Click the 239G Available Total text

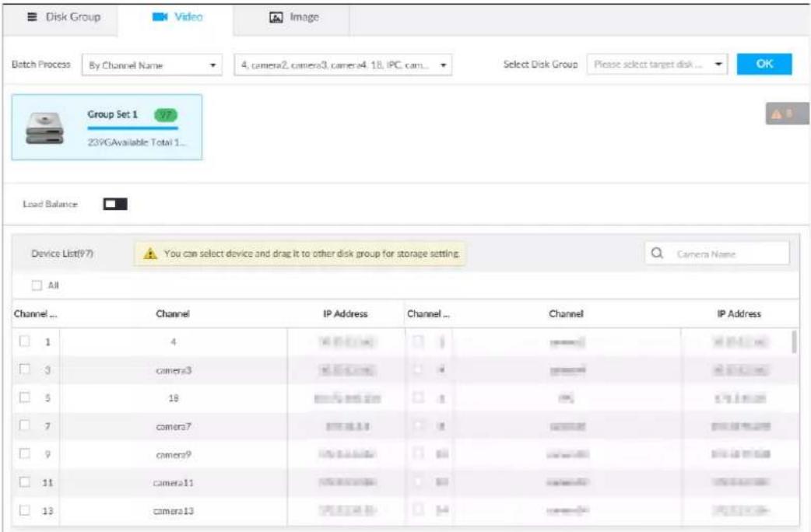click(136, 142)
